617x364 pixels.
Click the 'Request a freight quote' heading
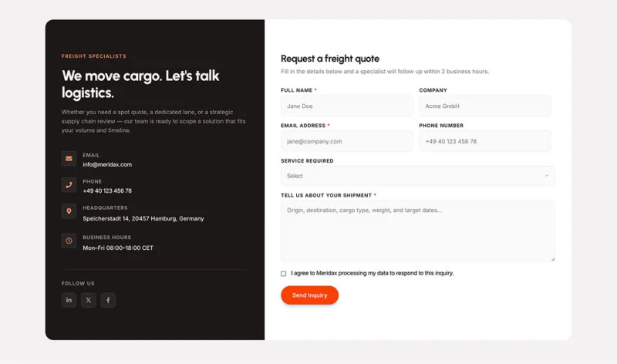[330, 59]
